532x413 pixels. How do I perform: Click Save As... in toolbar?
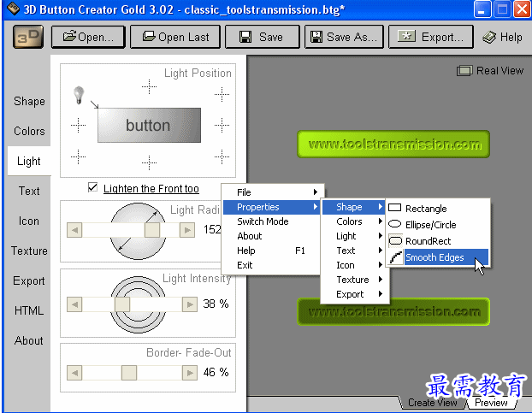coord(344,37)
